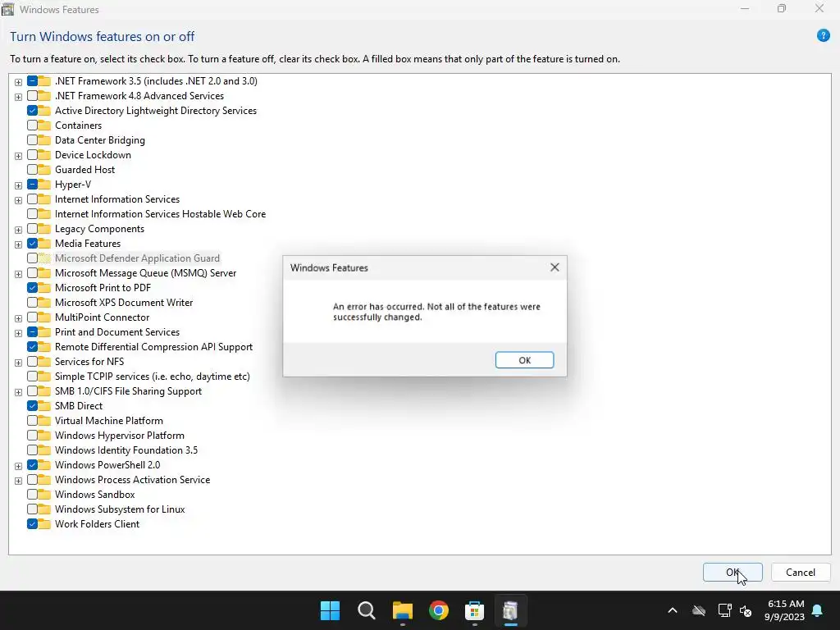840x630 pixels.
Task: Click folder icon beside Legacy Components
Action: [x=44, y=229]
